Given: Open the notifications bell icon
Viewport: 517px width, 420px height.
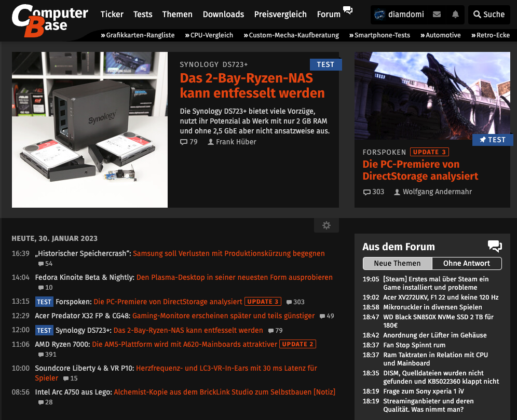Looking at the screenshot, I should [455, 14].
